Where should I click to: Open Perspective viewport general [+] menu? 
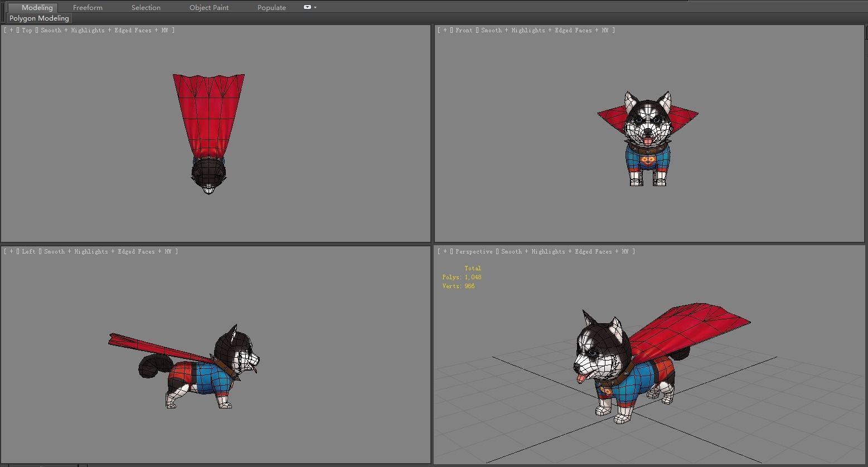tap(445, 251)
